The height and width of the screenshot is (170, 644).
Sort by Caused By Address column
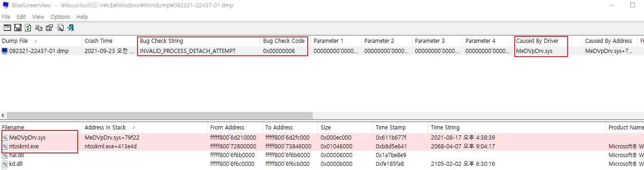610,41
